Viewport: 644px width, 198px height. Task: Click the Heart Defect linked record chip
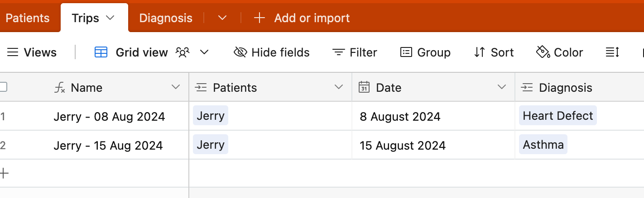(x=558, y=116)
